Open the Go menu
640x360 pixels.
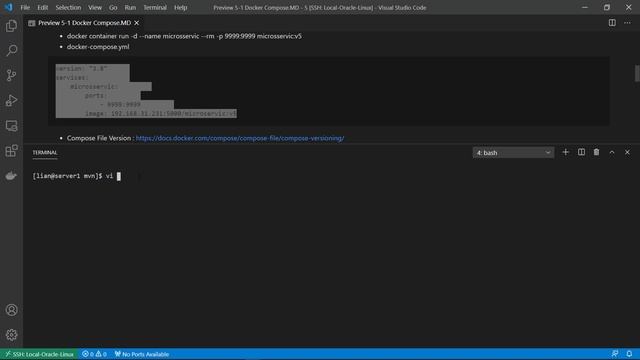coord(113,7)
